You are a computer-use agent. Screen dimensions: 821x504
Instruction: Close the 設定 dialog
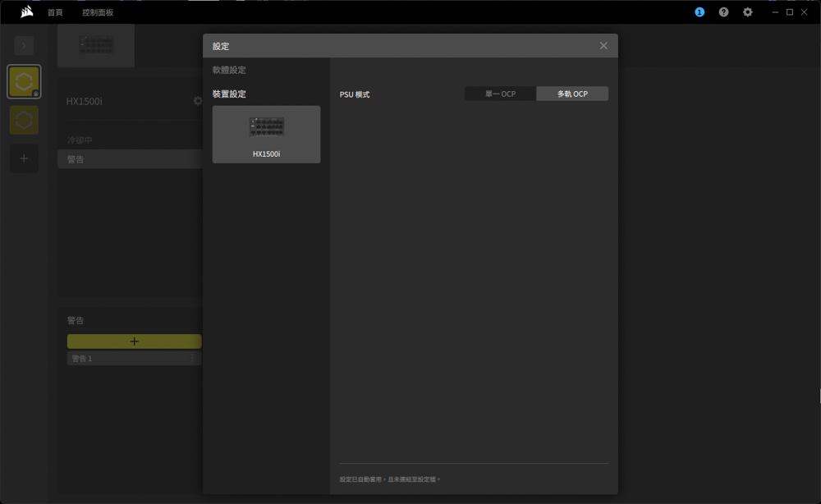[x=603, y=45]
